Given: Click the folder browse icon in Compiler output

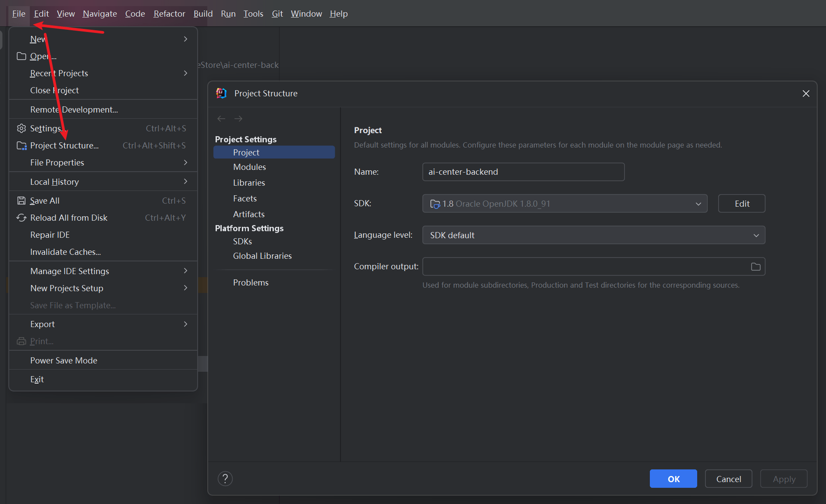Looking at the screenshot, I should tap(755, 267).
